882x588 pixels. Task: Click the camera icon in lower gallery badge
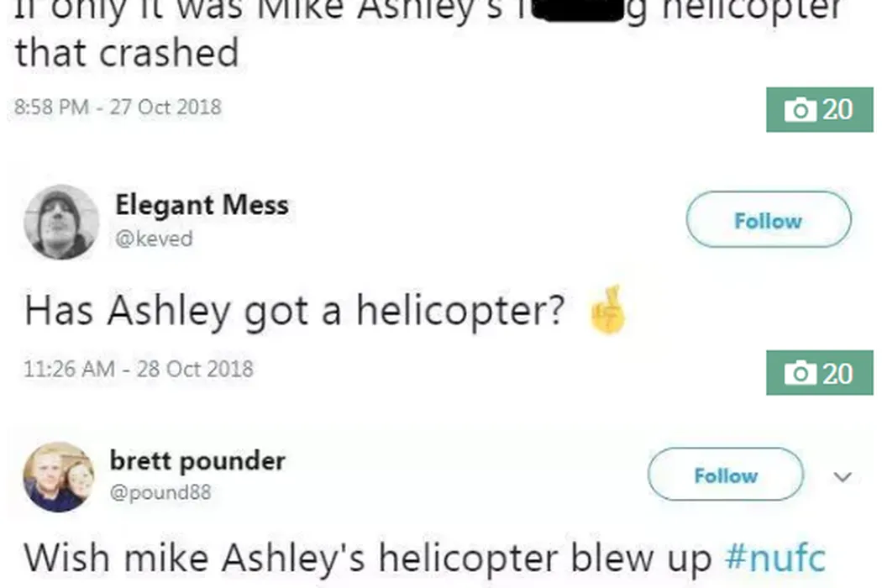tap(801, 373)
